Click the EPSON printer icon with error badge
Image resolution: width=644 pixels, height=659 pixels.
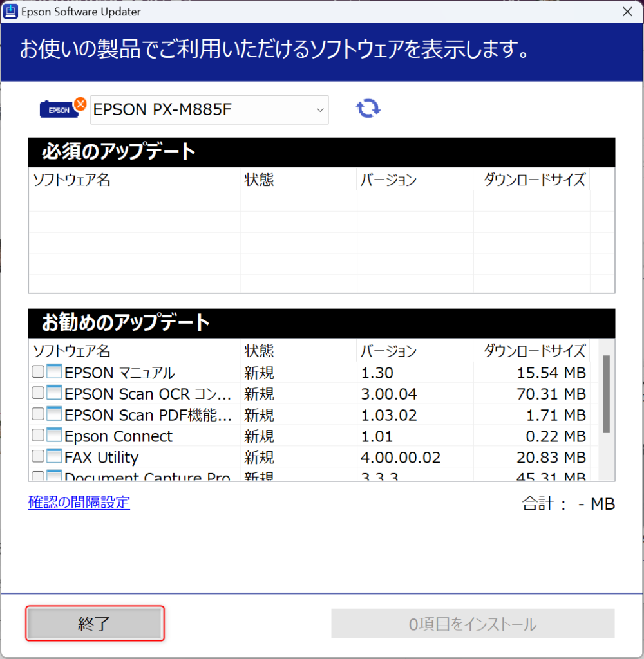[62, 108]
